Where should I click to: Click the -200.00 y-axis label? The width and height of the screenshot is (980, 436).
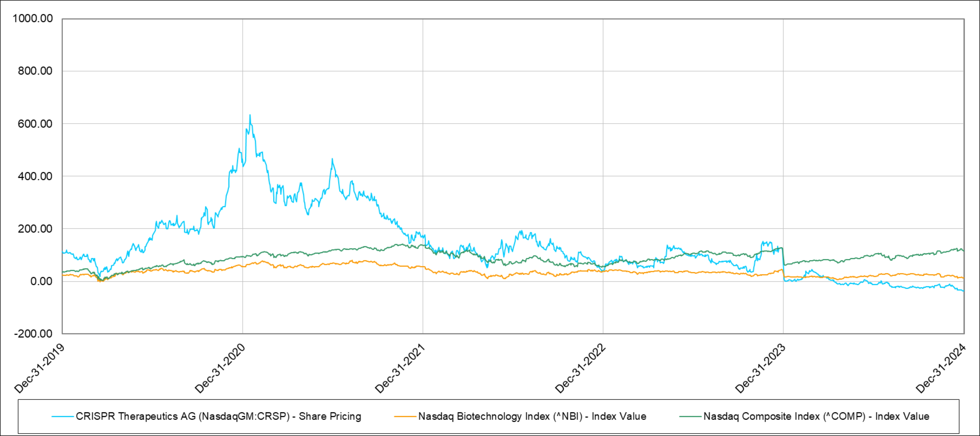(x=33, y=334)
